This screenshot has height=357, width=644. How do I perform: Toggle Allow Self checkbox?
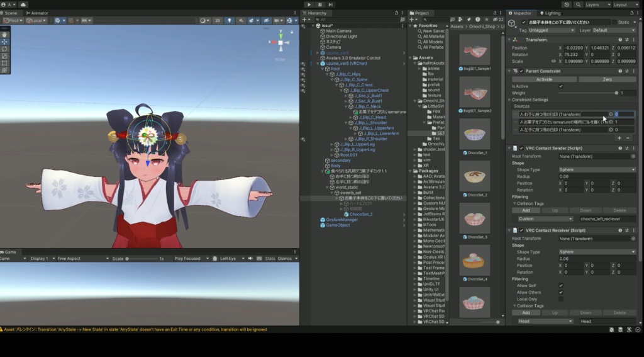(561, 285)
